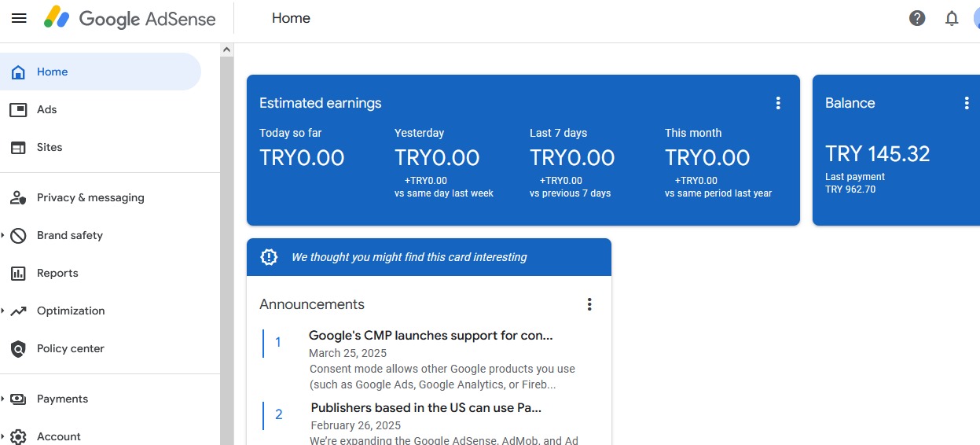
Task: Expand the Brand safety section arrow
Action: point(3,235)
